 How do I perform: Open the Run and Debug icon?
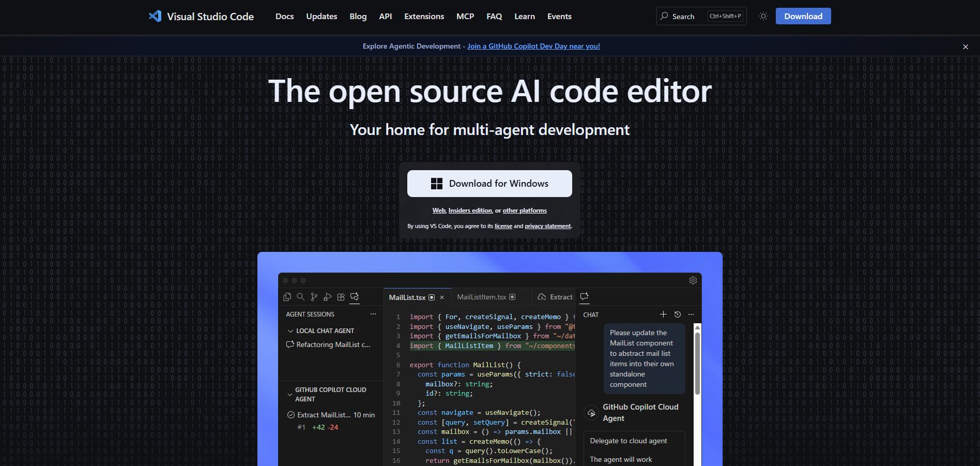coord(327,297)
